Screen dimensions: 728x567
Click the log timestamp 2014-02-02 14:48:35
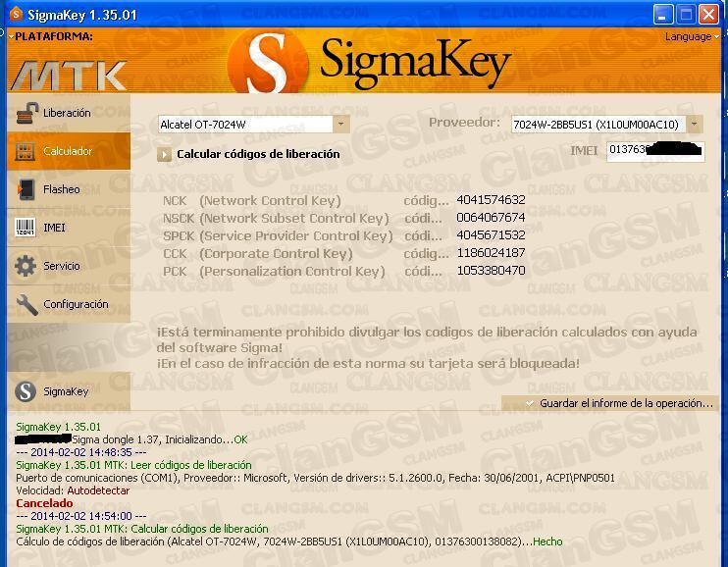click(x=81, y=452)
